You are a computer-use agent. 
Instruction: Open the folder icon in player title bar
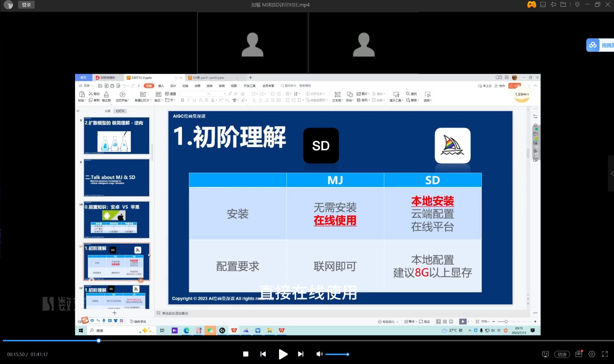pos(563,4)
